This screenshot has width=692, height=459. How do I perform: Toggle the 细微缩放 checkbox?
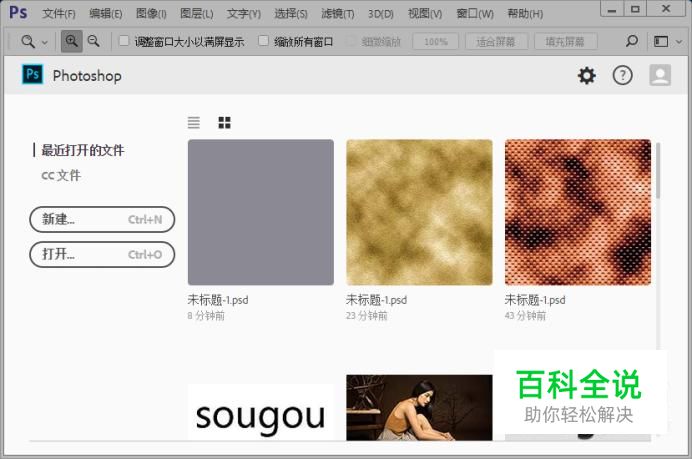tap(351, 41)
